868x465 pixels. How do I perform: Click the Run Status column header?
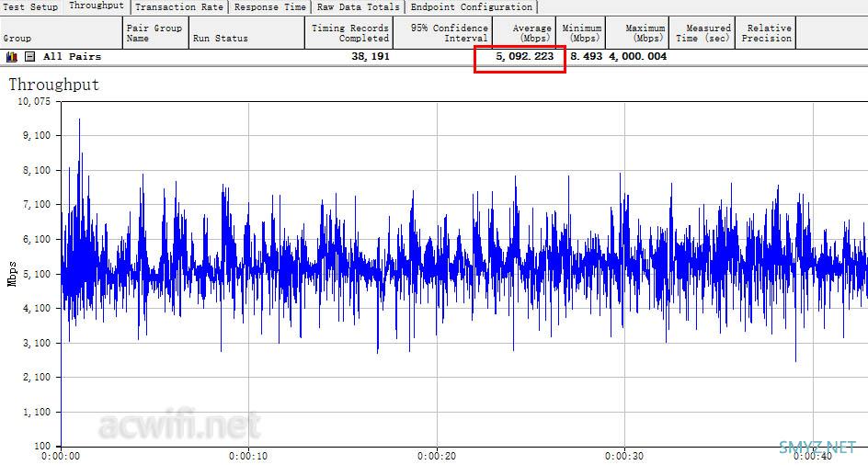247,33
